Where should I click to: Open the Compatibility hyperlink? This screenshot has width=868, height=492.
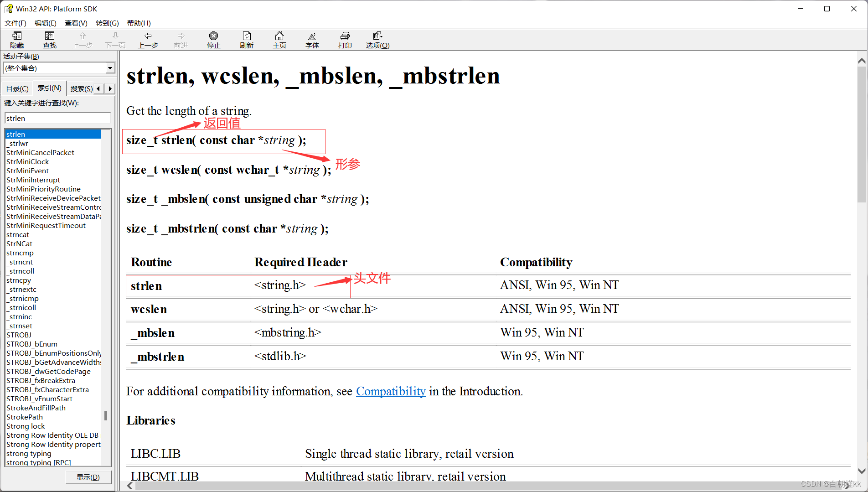pos(391,391)
